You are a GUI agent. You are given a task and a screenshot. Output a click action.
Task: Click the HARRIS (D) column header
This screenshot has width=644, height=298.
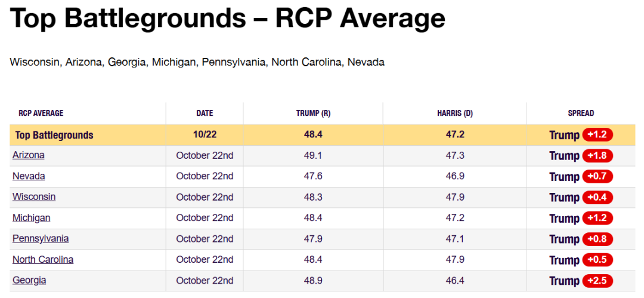[455, 113]
